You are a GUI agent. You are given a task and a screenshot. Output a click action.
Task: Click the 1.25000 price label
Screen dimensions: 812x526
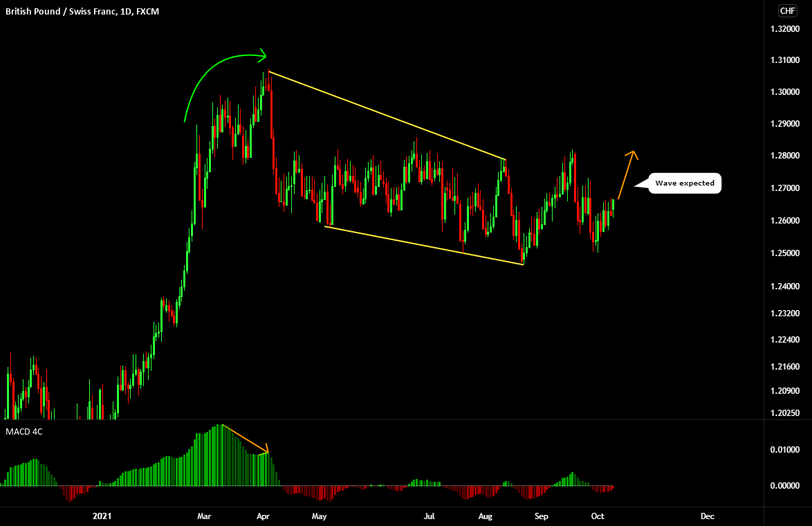point(784,253)
